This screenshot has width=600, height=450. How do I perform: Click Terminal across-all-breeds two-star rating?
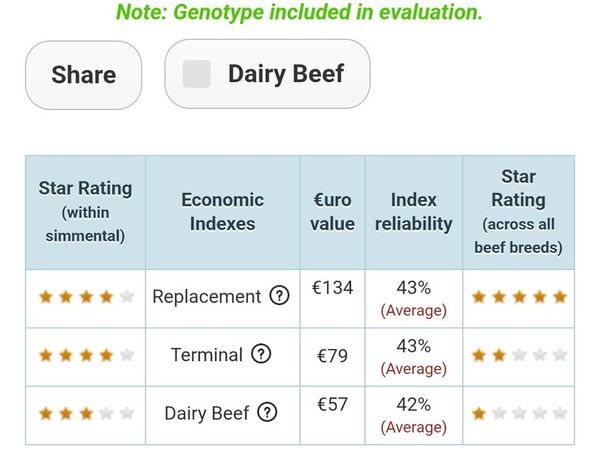(519, 355)
